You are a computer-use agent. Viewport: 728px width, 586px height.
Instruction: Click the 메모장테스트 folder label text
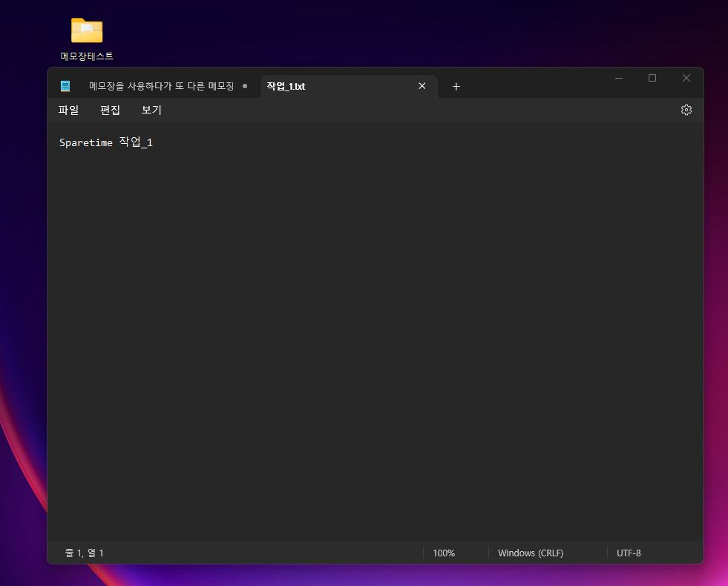86,55
